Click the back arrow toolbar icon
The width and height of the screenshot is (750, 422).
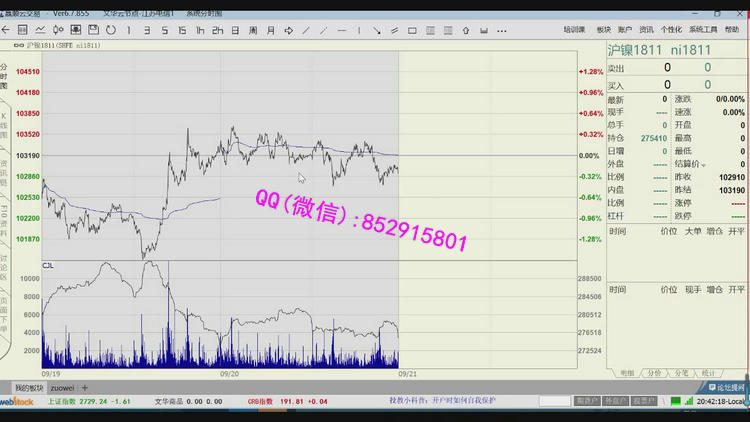click(x=8, y=30)
